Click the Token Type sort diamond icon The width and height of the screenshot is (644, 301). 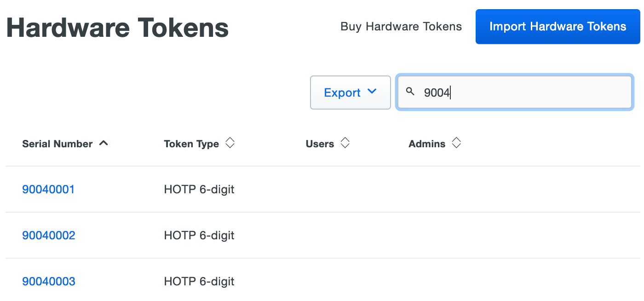click(x=230, y=143)
